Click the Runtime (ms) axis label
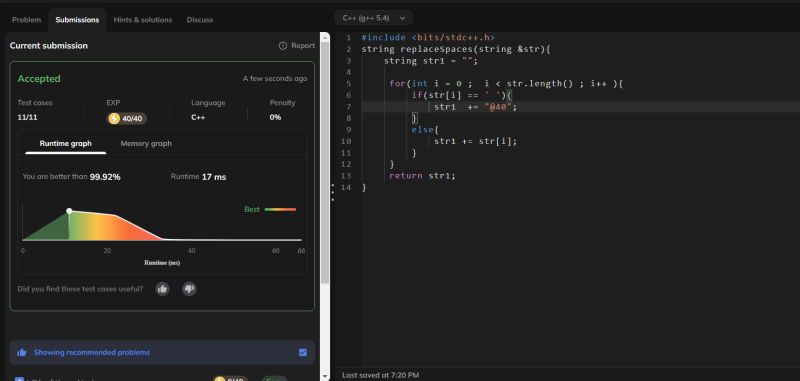 (x=162, y=263)
